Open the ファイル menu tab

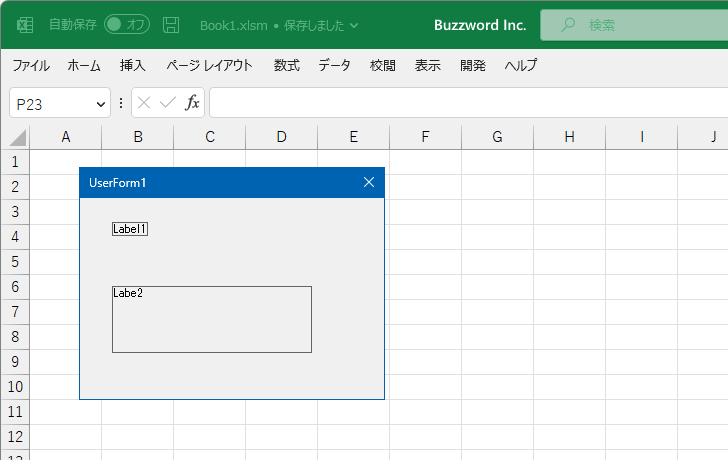(31, 66)
